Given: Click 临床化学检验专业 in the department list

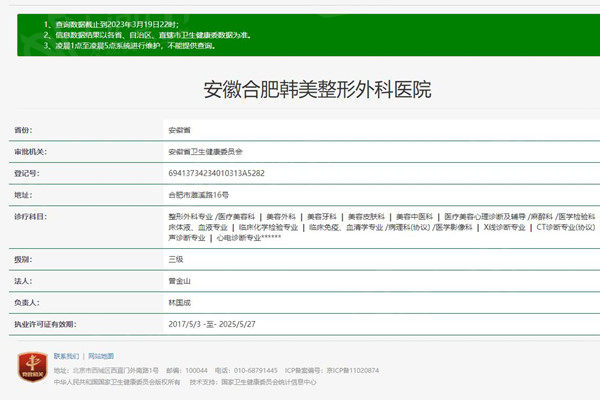Looking at the screenshot, I should tap(268, 227).
